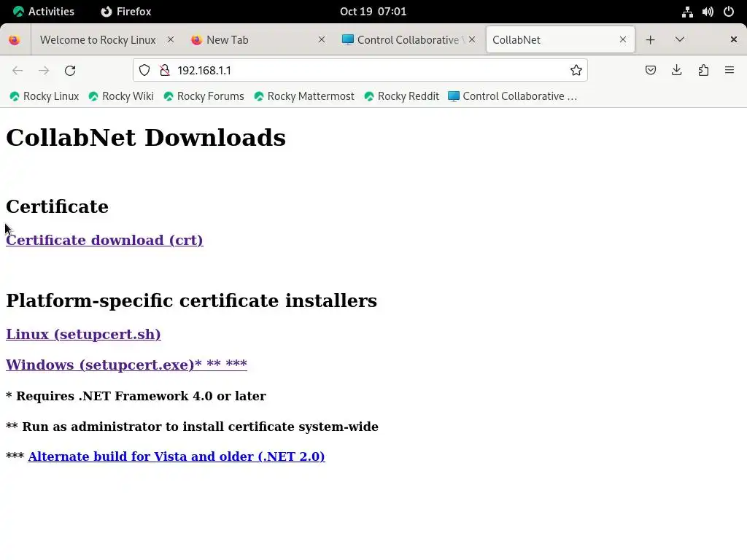
Task: Click the Firefox View pinned icon
Action: click(15, 40)
